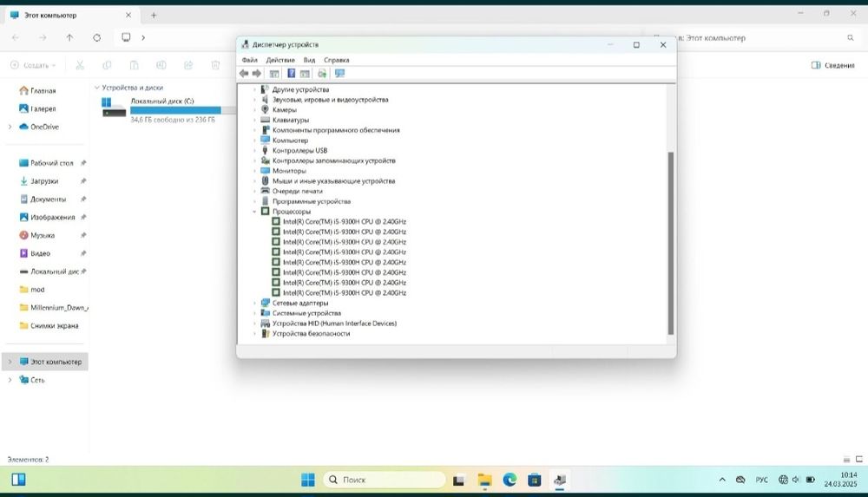The height and width of the screenshot is (497, 868).
Task: Click the Explorer Refresh icon
Action: coord(97,37)
